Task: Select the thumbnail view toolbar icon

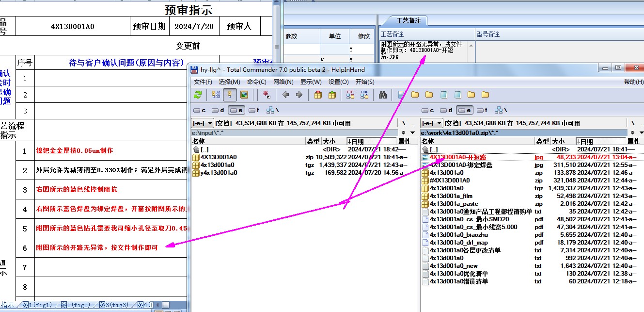Action: coord(244,95)
